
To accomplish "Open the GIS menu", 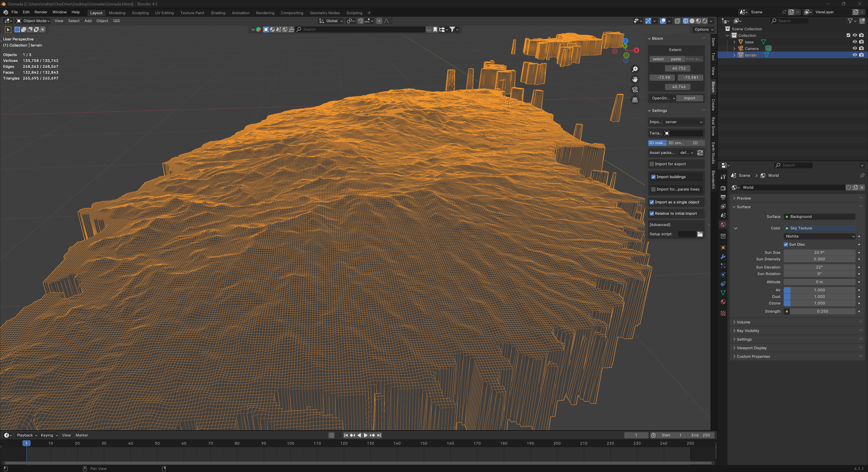I will coord(116,21).
